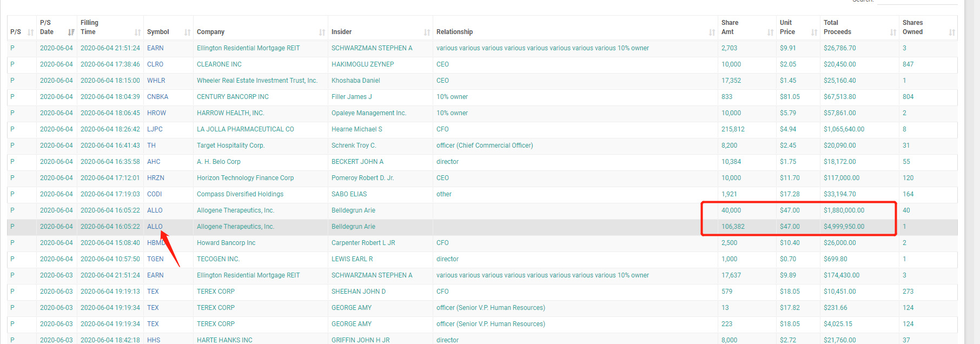980x344 pixels.
Task: Sort by Share Amt column icon
Action: tap(771, 32)
